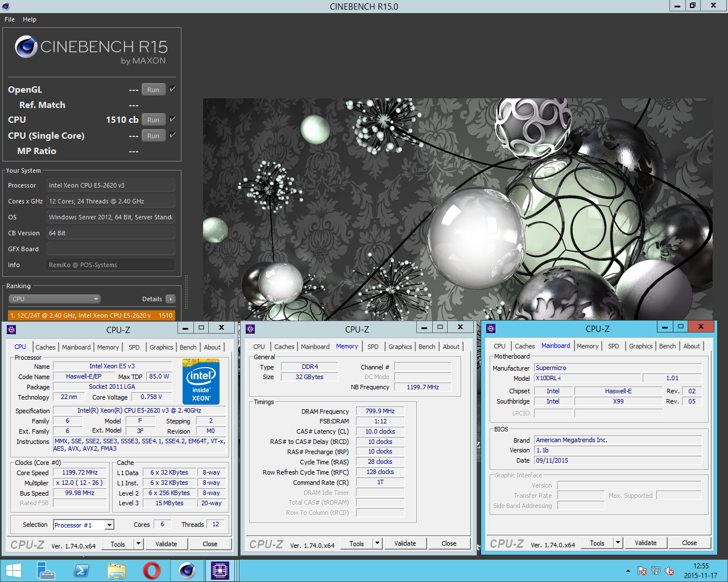Open the CPU tab in the CPU-Z Mainboard window
728x582 pixels.
[500, 346]
